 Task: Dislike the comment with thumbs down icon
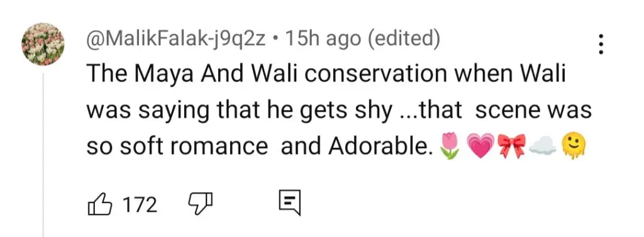pyautogui.click(x=201, y=203)
